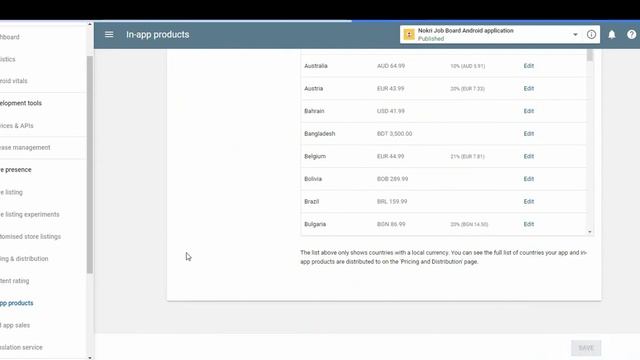Select In-app products in the sidebar
Image resolution: width=640 pixels, height=360 pixels.
click(17, 303)
